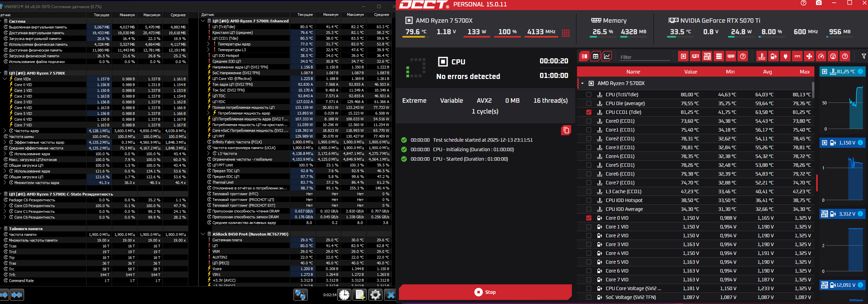Open HWiNFO network monitors icon
Viewport: 868px width, 304px height.
click(x=301, y=295)
